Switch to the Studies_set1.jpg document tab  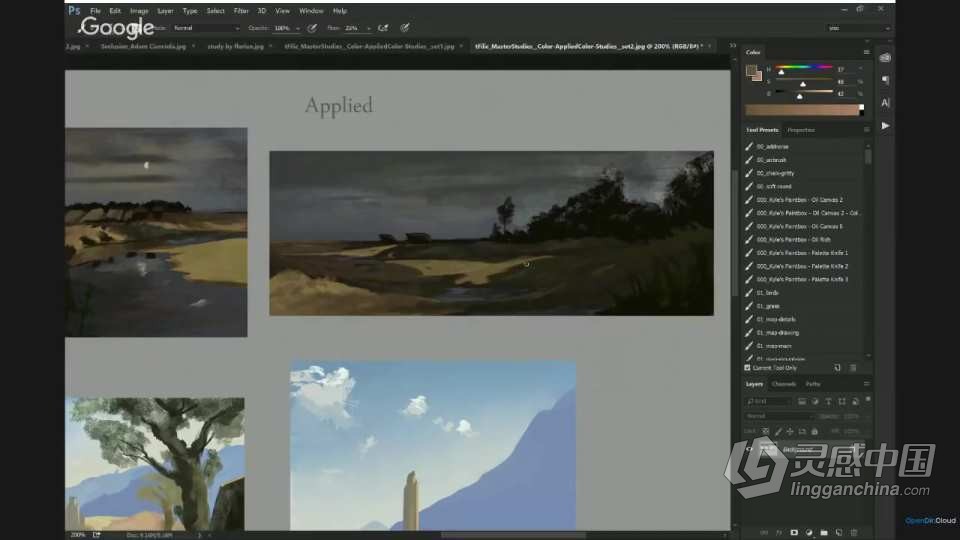coord(369,47)
